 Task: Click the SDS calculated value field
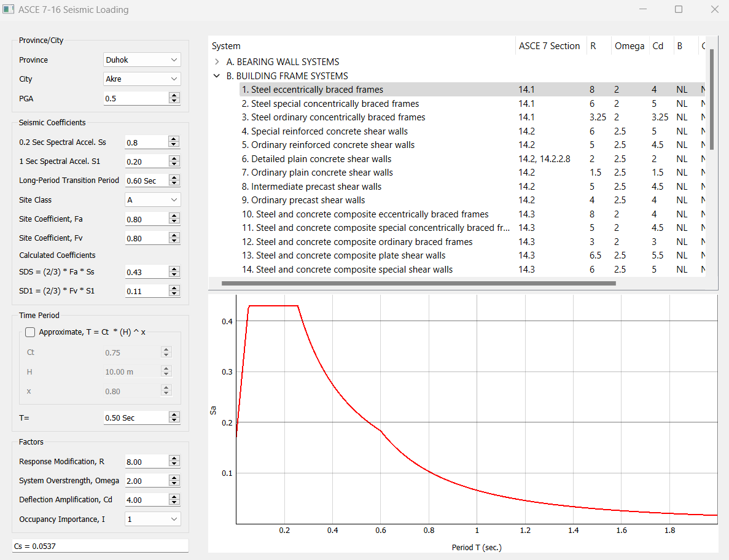(x=146, y=272)
